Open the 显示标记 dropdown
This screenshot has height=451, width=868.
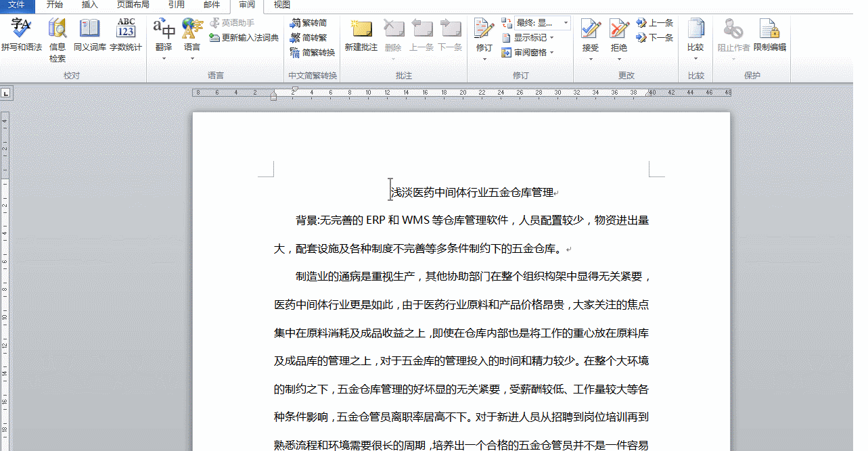(528, 38)
